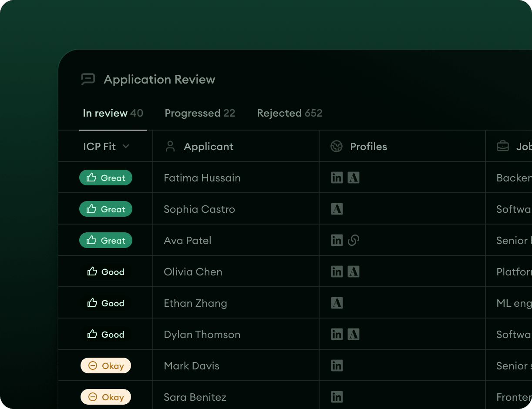Select applicant name Dylan Thomson

click(x=202, y=334)
